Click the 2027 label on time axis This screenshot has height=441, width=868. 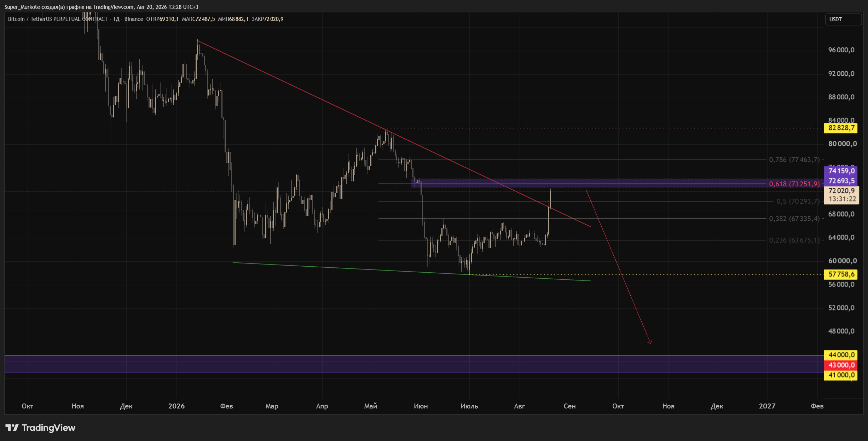point(767,406)
